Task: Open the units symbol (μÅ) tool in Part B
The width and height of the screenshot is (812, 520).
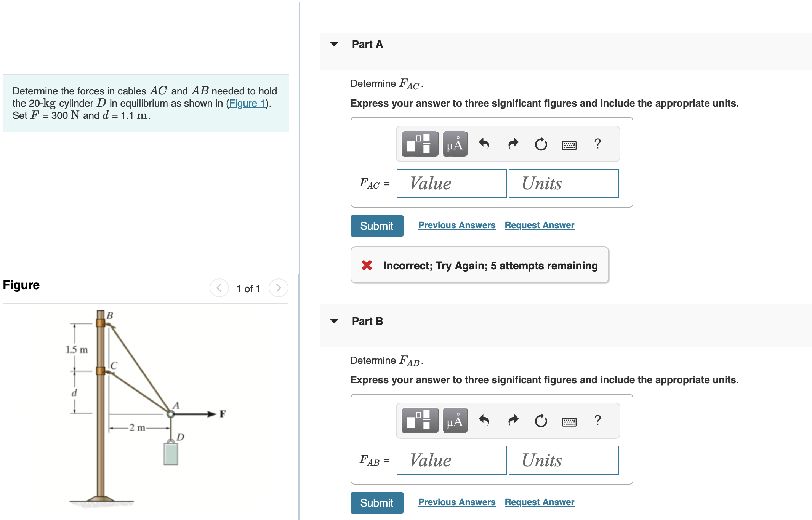Action: click(455, 421)
